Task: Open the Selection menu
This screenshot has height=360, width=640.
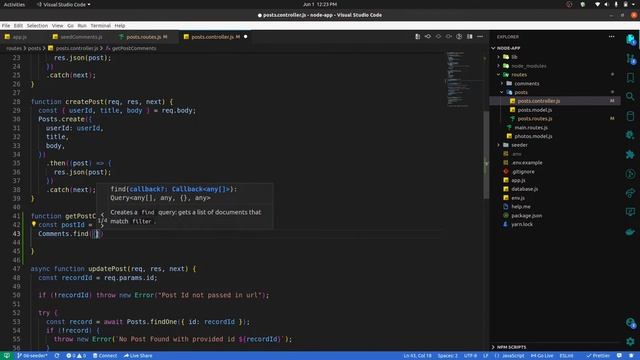Action: tap(37, 25)
